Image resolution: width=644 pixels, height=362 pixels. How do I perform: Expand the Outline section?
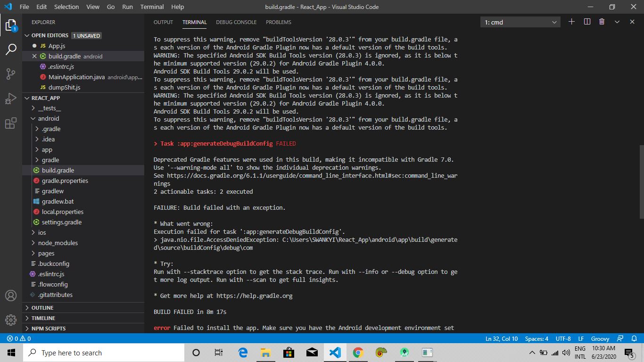pyautogui.click(x=83, y=308)
